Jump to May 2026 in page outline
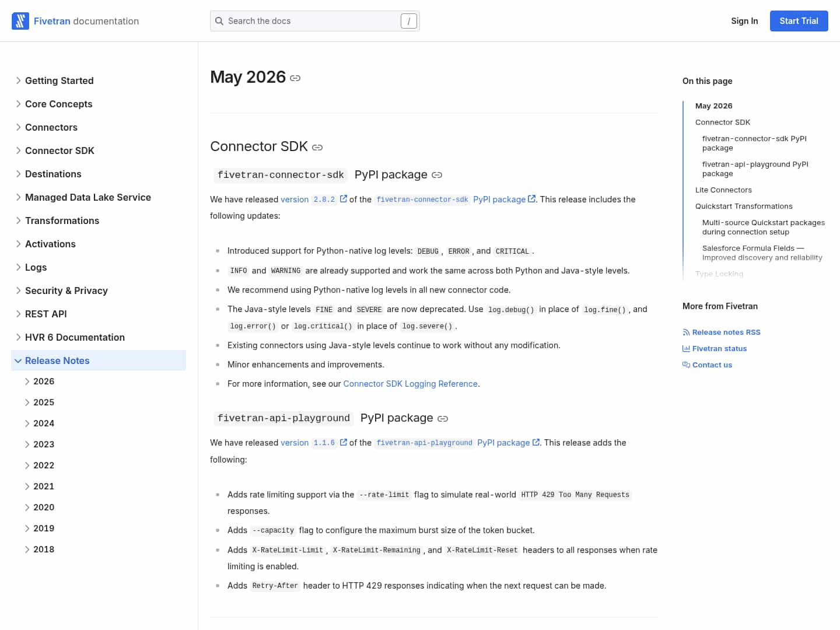This screenshot has height=630, width=840. (714, 106)
